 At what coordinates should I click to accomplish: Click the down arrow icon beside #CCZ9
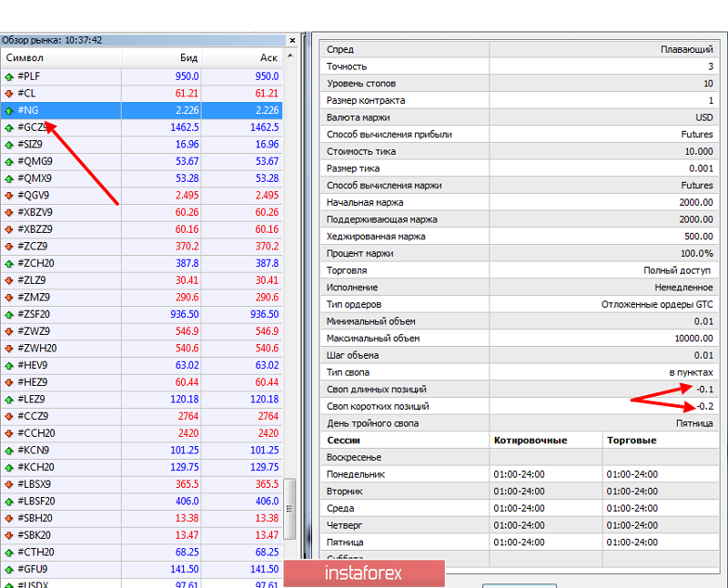pyautogui.click(x=9, y=417)
